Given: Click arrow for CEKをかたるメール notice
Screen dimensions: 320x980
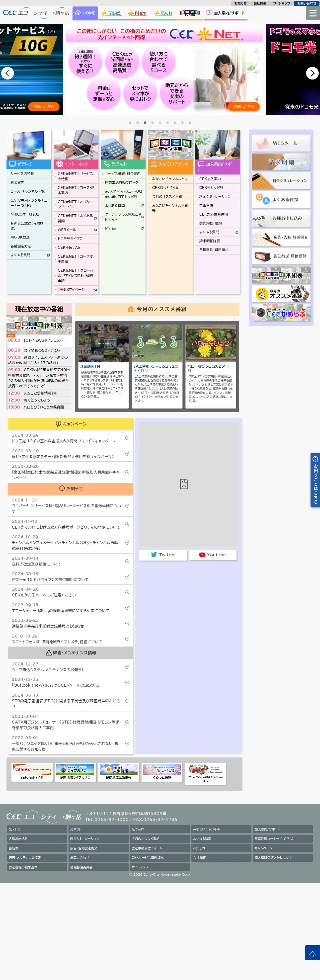Looking at the screenshot, I should (x=127, y=592).
